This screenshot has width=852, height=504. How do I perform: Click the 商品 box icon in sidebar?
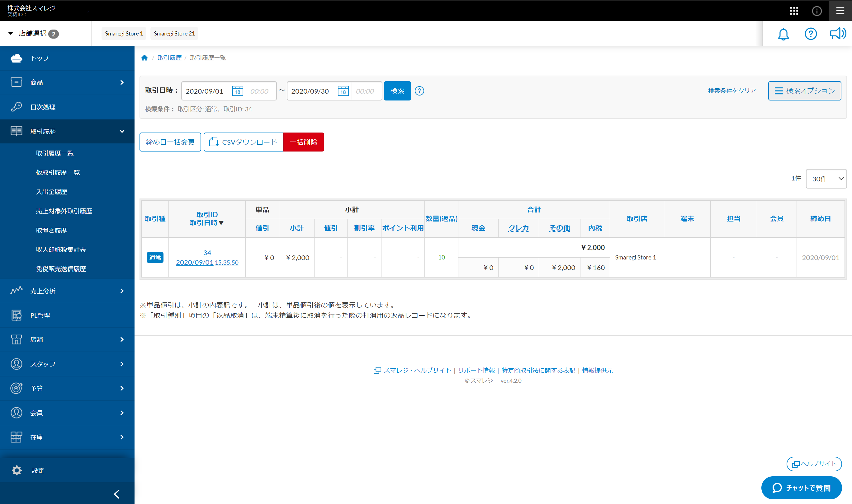point(16,82)
